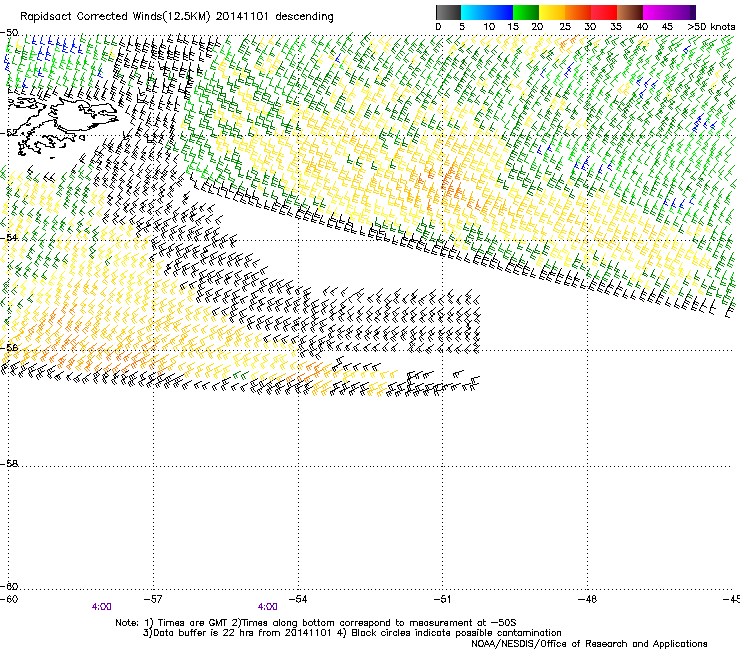
Task: Click the '-48' longitude axis label
Action: [587, 599]
